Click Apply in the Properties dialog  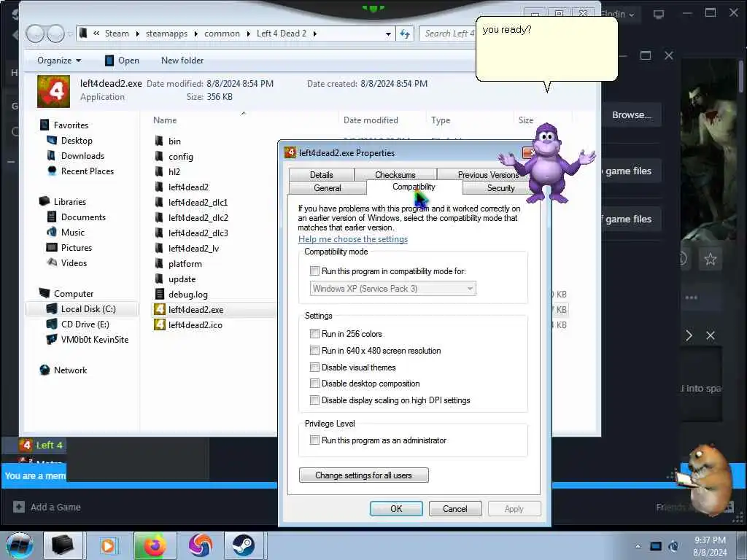(514, 508)
